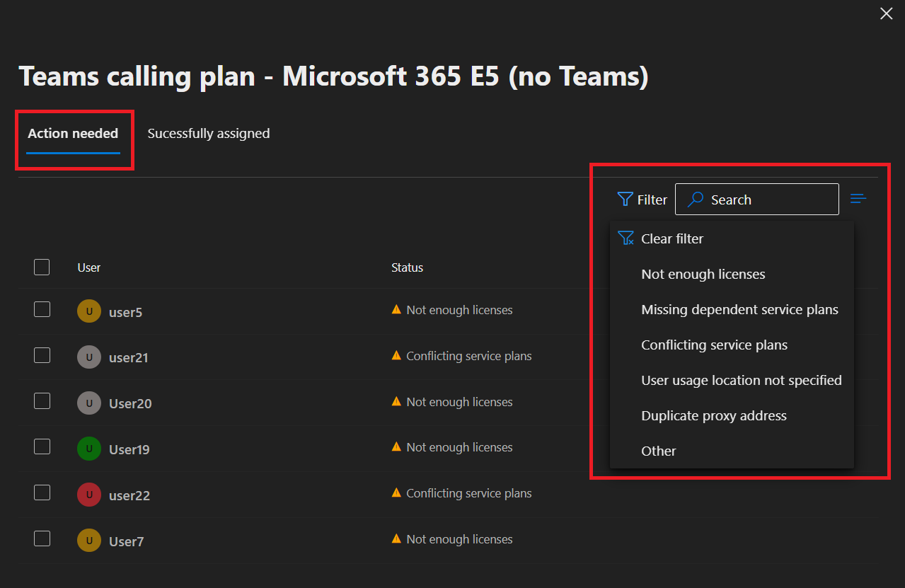Select the Other filter option
The image size is (905, 588).
[x=658, y=451]
